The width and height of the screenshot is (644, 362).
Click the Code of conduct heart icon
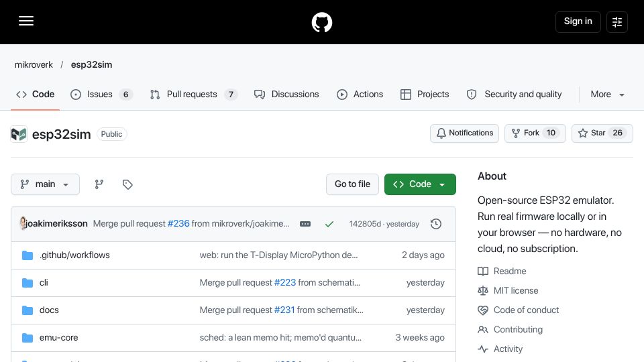(483, 310)
